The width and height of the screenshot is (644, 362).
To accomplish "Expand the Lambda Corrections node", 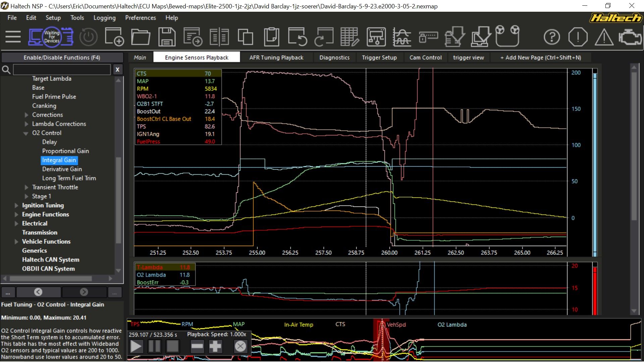I will (x=26, y=124).
